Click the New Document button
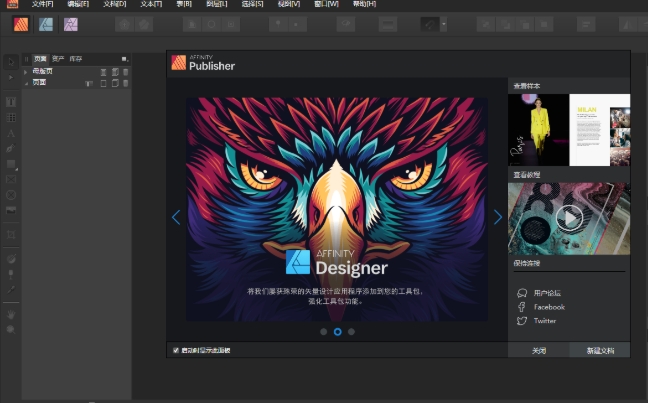This screenshot has height=403, width=648. (x=600, y=351)
